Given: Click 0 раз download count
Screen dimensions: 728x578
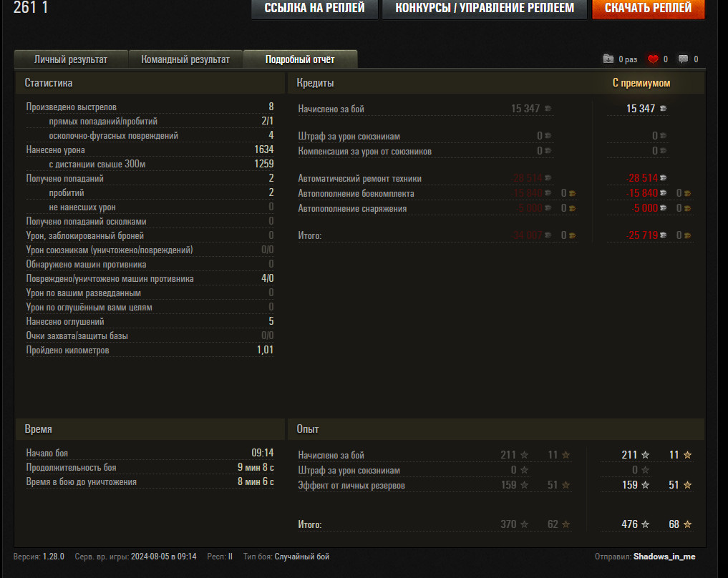Looking at the screenshot, I should click(628, 59).
